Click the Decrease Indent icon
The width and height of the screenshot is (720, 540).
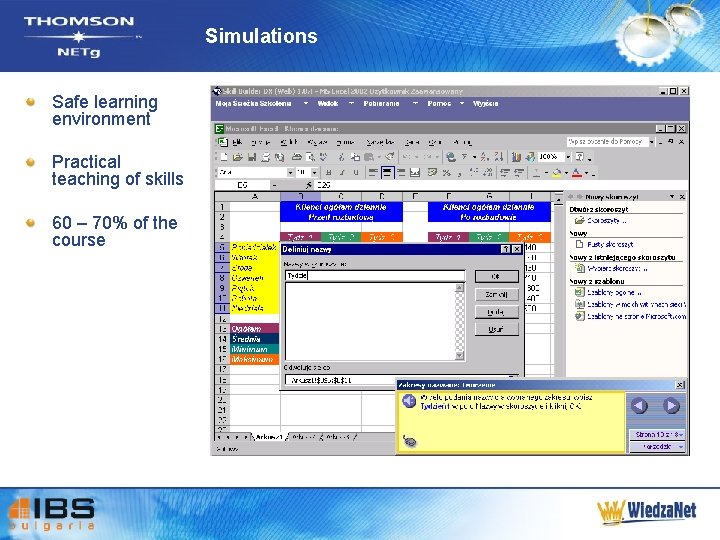click(x=505, y=173)
